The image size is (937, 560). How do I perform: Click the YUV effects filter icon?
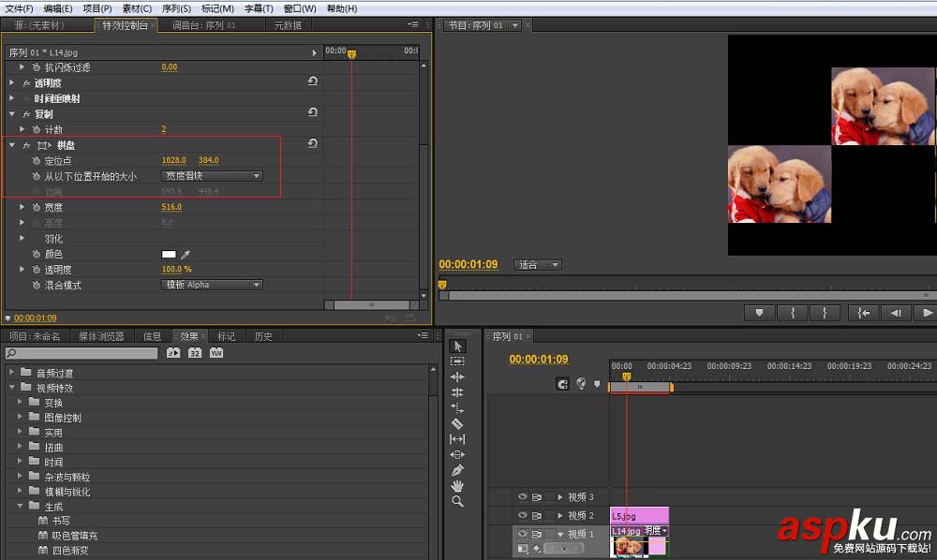[x=216, y=353]
